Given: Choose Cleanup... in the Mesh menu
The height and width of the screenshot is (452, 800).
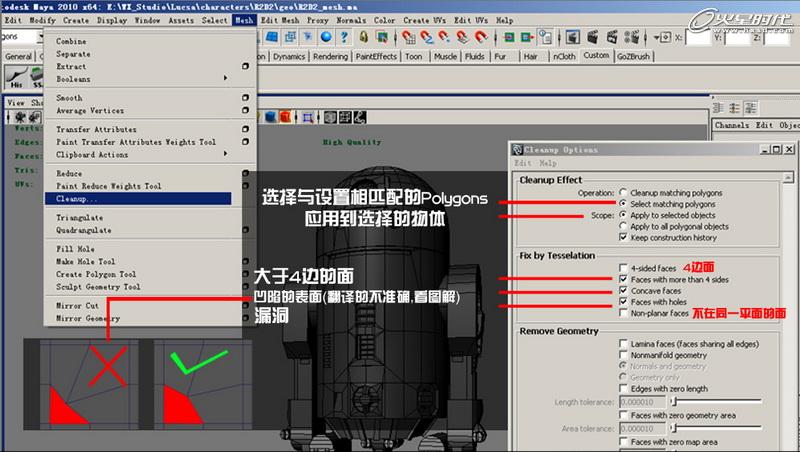Looking at the screenshot, I should [x=138, y=198].
